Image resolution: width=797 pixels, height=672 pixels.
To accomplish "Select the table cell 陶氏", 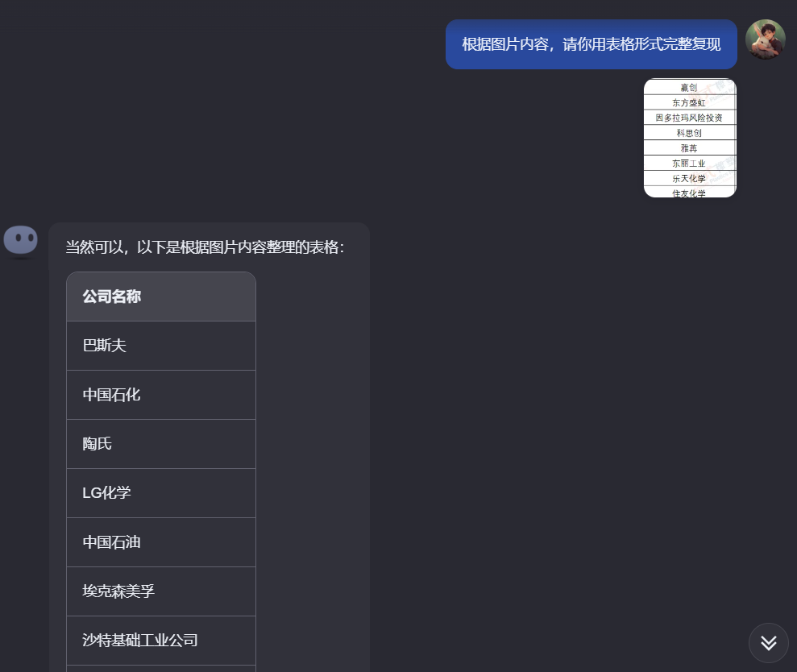I will point(161,444).
